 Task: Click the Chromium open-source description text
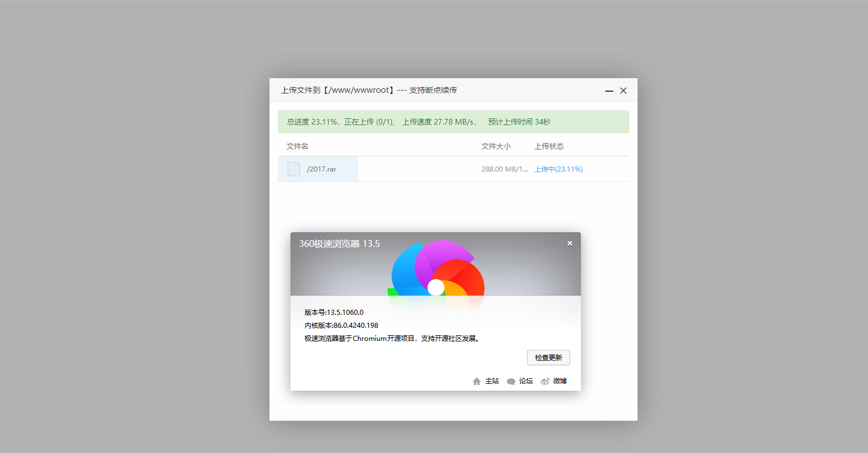tap(392, 339)
